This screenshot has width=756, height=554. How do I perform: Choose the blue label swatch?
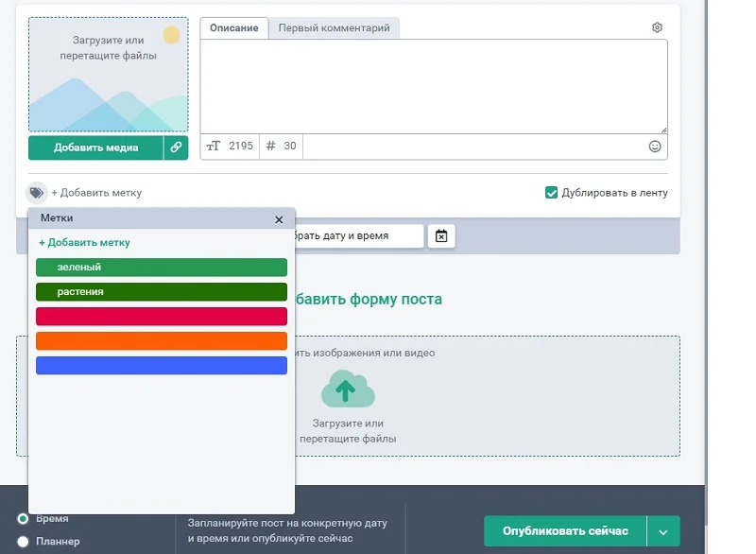tap(161, 366)
